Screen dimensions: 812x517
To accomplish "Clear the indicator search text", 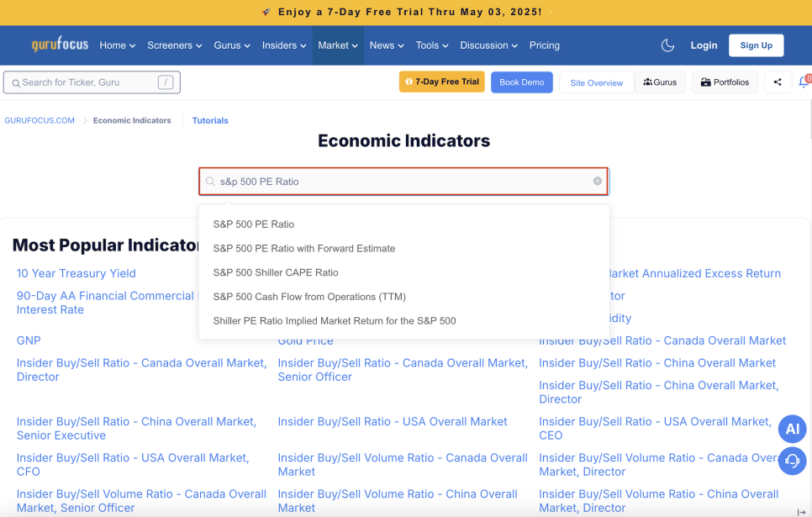I will [597, 181].
